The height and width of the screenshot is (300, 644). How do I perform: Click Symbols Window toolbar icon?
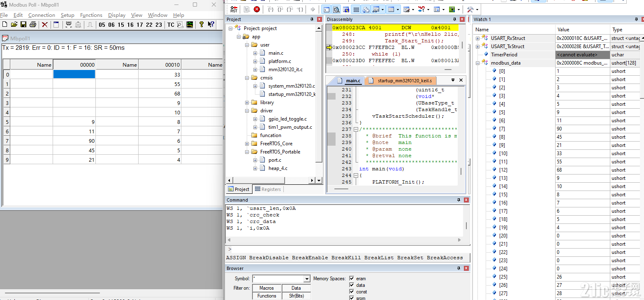click(346, 9)
